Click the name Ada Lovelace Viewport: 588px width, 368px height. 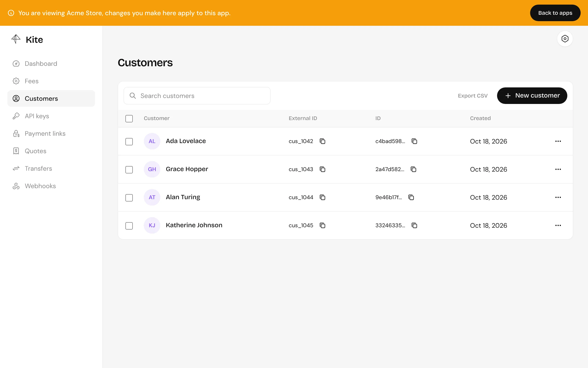click(186, 141)
